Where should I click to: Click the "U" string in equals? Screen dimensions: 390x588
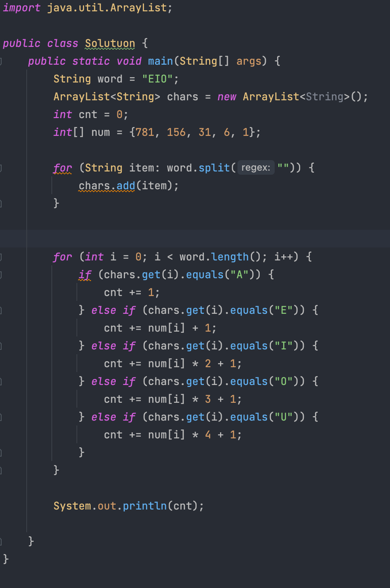pos(284,417)
